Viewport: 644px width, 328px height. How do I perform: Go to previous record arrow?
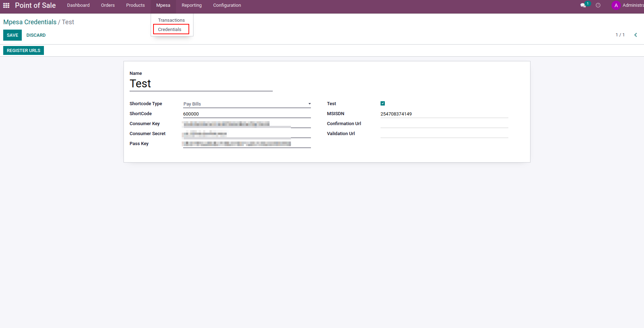635,35
